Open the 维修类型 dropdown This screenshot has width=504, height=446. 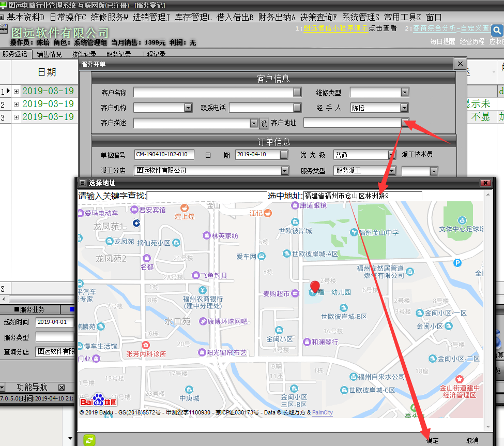(405, 92)
